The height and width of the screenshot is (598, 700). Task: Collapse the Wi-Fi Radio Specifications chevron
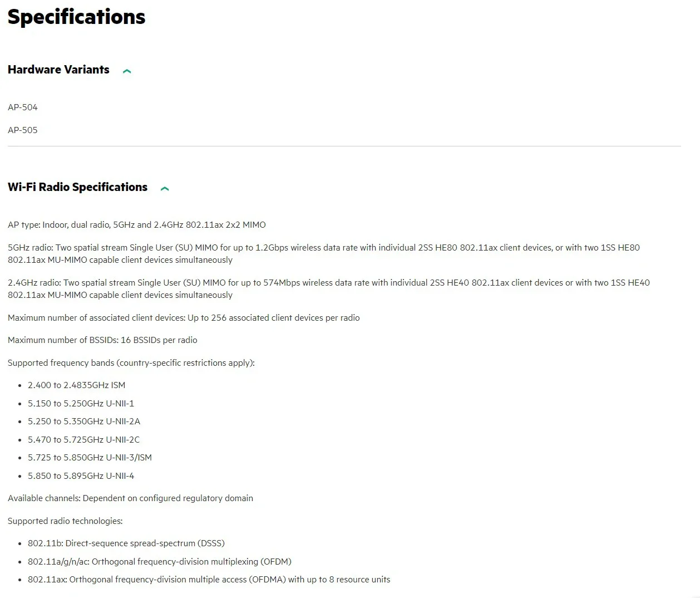pyautogui.click(x=165, y=189)
